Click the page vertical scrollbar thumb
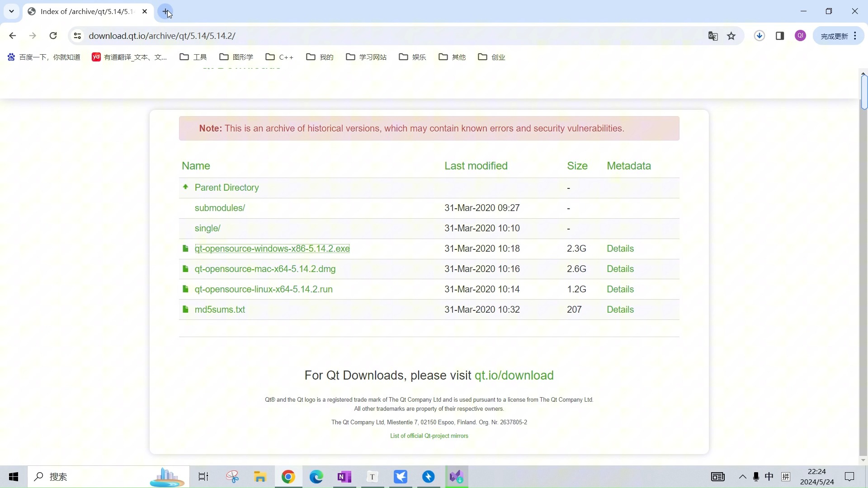 (x=864, y=93)
